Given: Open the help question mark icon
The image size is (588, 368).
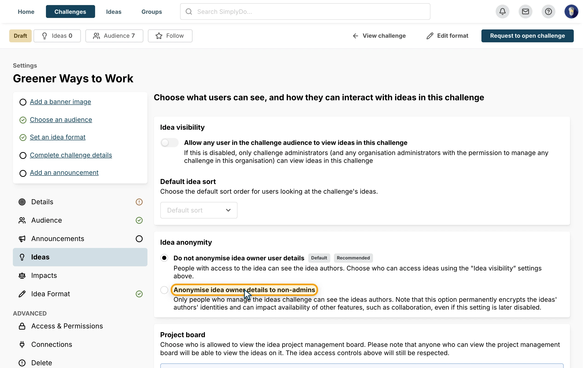Looking at the screenshot, I should click(x=548, y=11).
